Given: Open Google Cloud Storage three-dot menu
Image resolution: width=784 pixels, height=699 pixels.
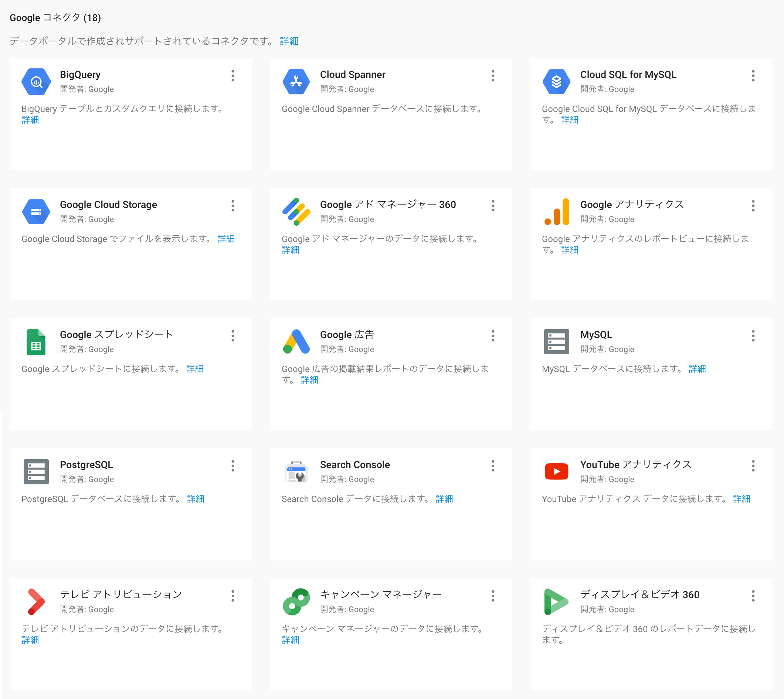Looking at the screenshot, I should click(x=233, y=206).
